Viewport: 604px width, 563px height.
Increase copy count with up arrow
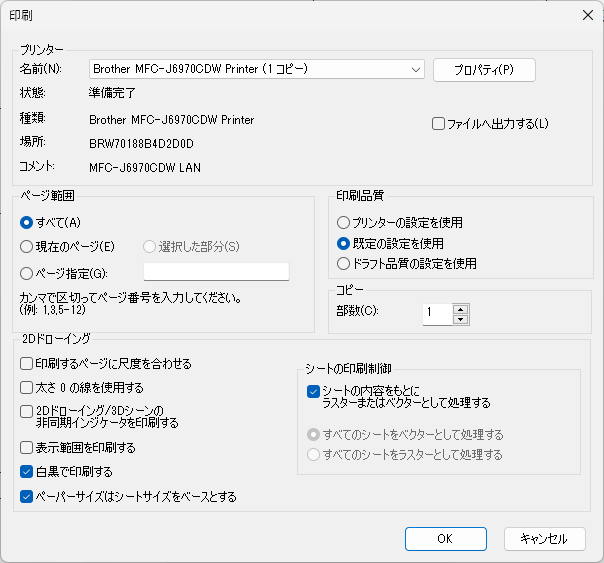pyautogui.click(x=460, y=308)
